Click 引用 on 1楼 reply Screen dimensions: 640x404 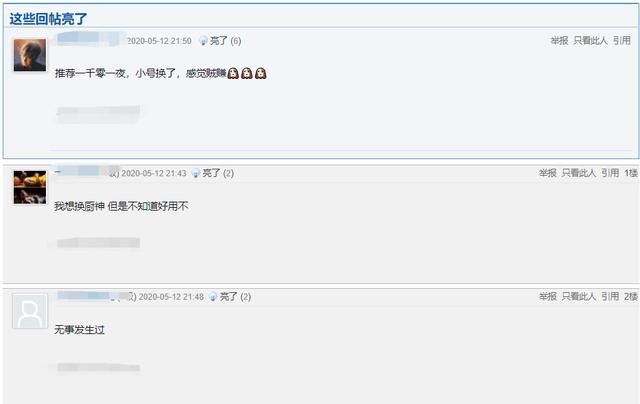click(610, 173)
